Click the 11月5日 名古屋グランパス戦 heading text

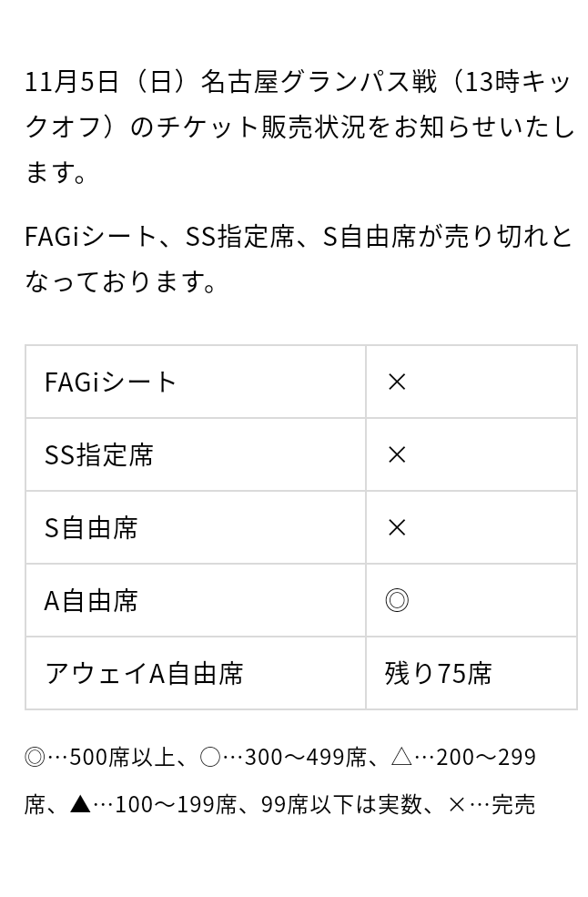(231, 82)
